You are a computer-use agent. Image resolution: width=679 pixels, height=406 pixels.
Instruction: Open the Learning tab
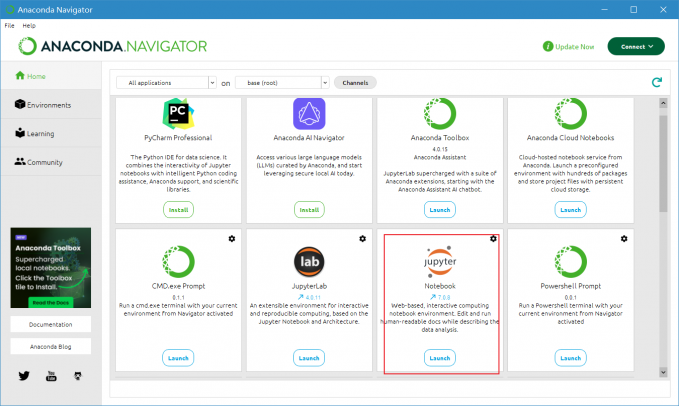(x=51, y=133)
